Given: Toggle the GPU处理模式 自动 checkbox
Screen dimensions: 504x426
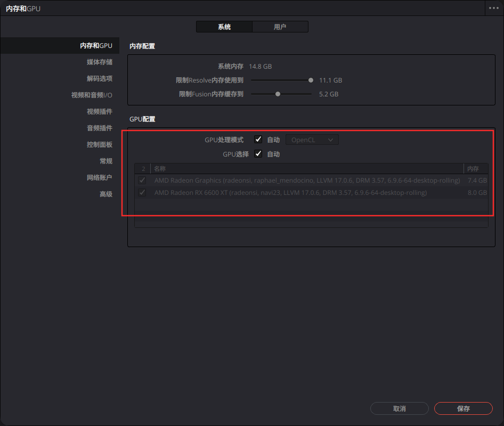Looking at the screenshot, I should pos(258,140).
